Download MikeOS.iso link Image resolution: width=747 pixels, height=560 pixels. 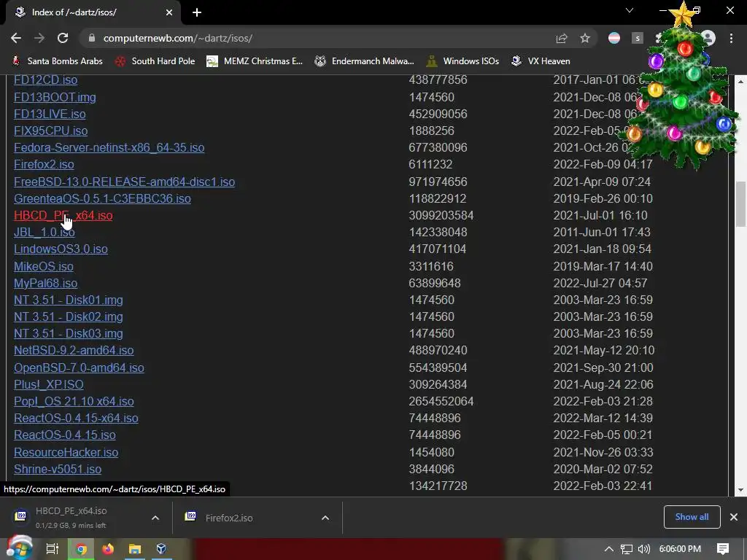[43, 266]
